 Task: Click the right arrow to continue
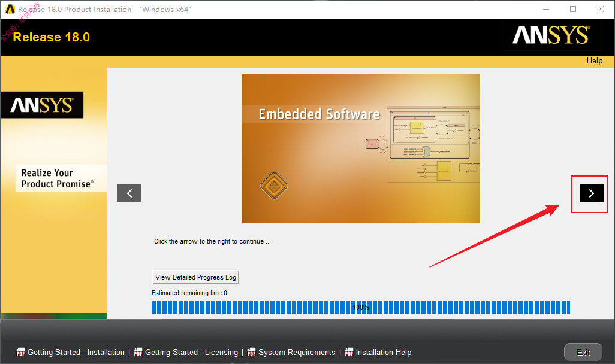point(592,193)
